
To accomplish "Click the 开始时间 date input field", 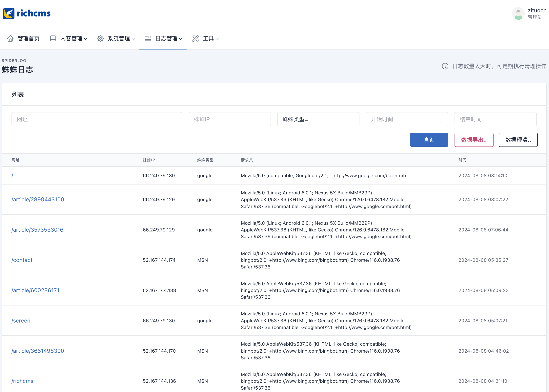I will (407, 119).
